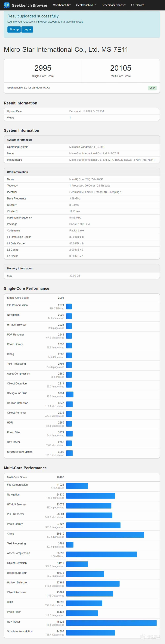Click the multi-core Clang score bar
The width and height of the screenshot is (165, 644).
[105, 535]
